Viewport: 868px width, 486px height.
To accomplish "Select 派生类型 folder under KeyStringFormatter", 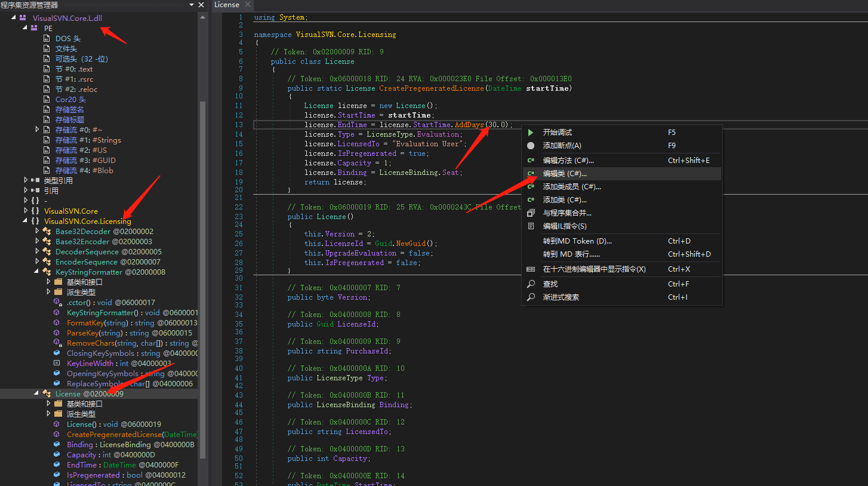I will [x=81, y=293].
